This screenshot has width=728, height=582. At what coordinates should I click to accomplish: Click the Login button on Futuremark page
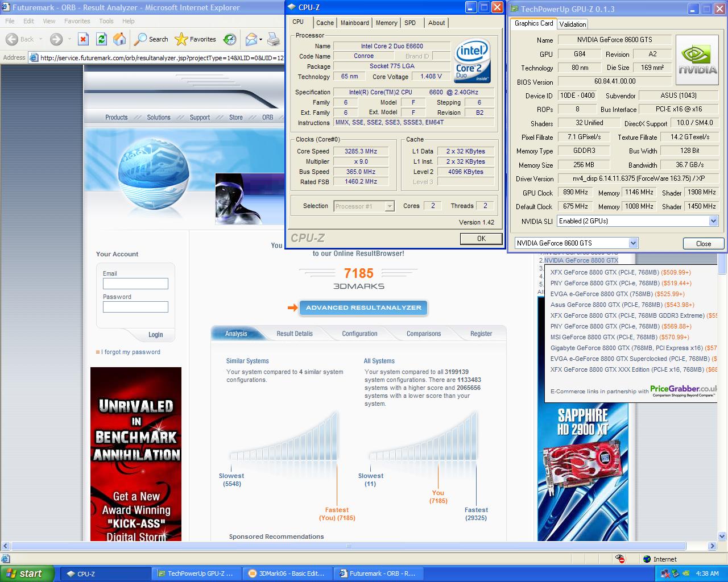(x=155, y=335)
